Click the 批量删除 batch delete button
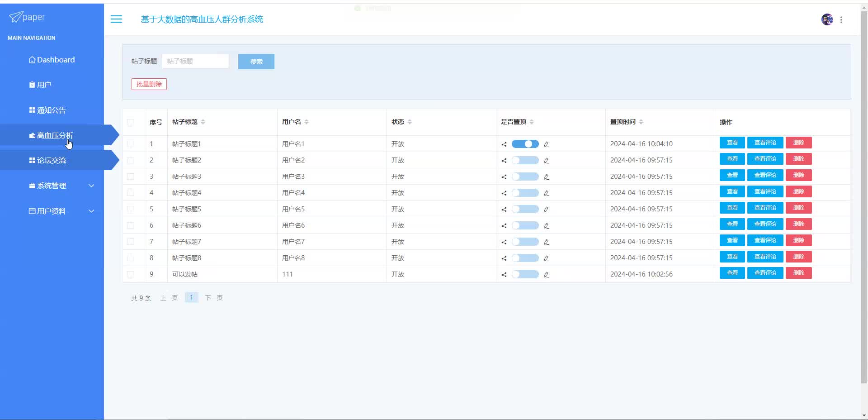The image size is (868, 420). [149, 84]
